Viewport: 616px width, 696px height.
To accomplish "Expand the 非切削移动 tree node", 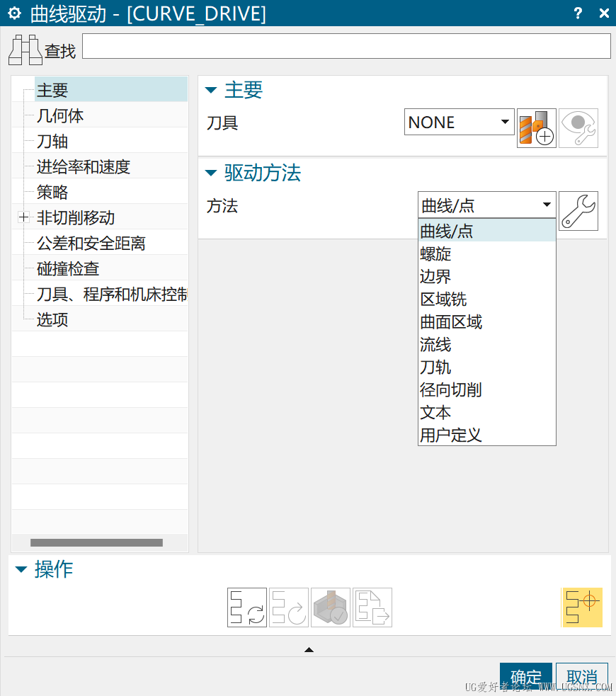I will click(24, 218).
